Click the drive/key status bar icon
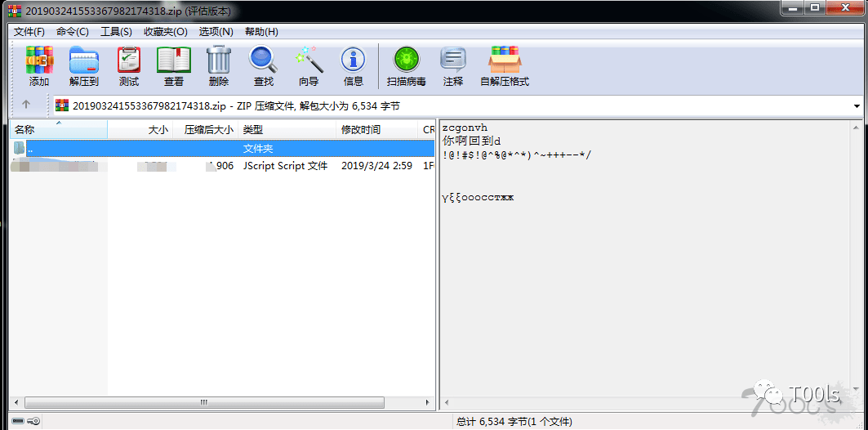Image resolution: width=868 pixels, height=430 pixels. pyautogui.click(x=26, y=421)
